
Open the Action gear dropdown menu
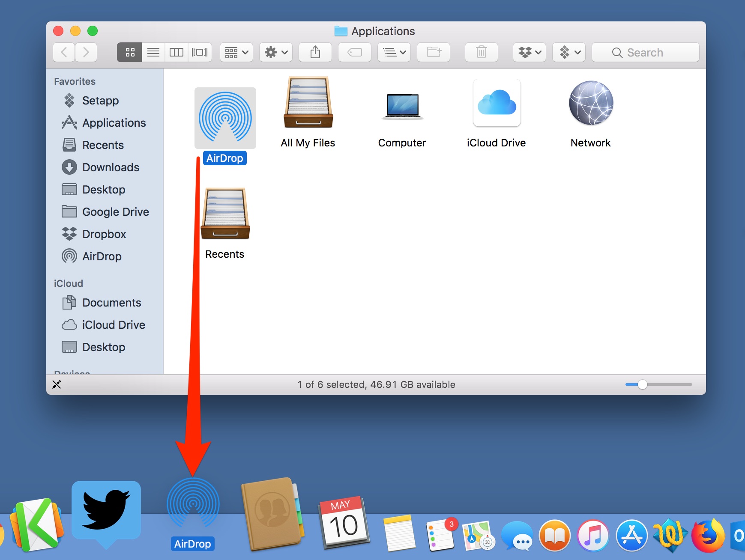pos(276,52)
